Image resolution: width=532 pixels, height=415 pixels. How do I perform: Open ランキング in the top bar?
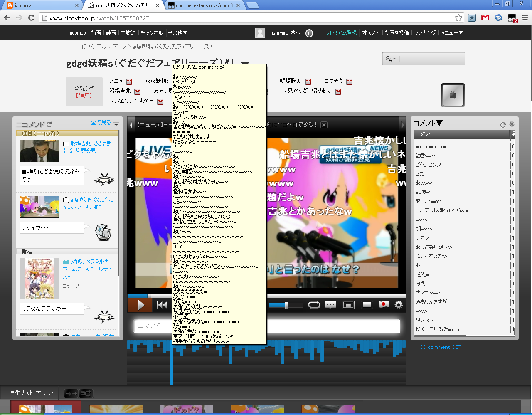tap(425, 33)
